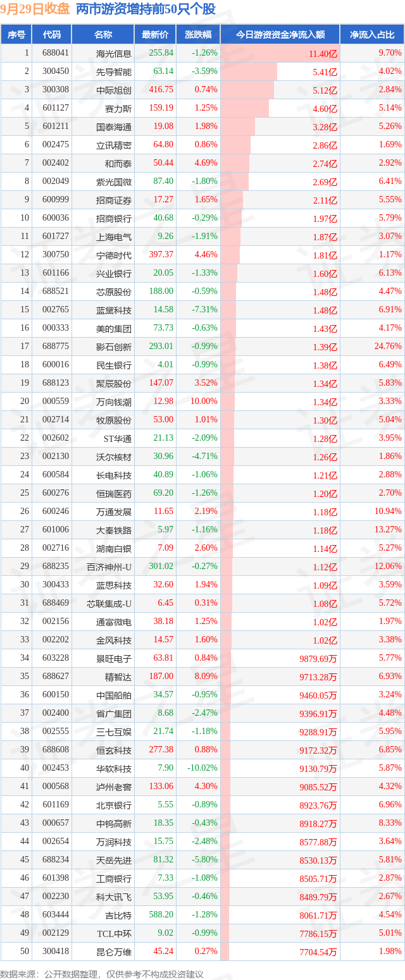Viewport: 405px width, 980px height.
Task: Click the 净流入占比 column header
Action: pyautogui.click(x=372, y=35)
